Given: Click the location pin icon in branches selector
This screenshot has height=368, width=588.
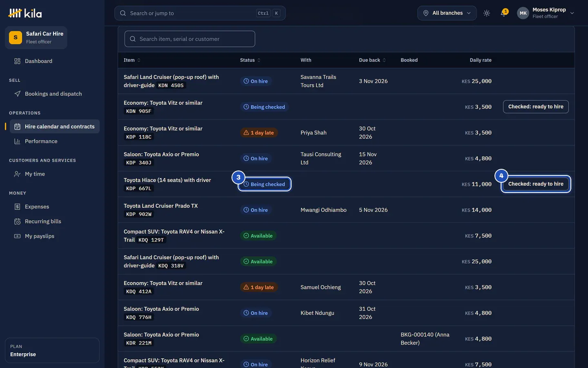Looking at the screenshot, I should [x=425, y=13].
